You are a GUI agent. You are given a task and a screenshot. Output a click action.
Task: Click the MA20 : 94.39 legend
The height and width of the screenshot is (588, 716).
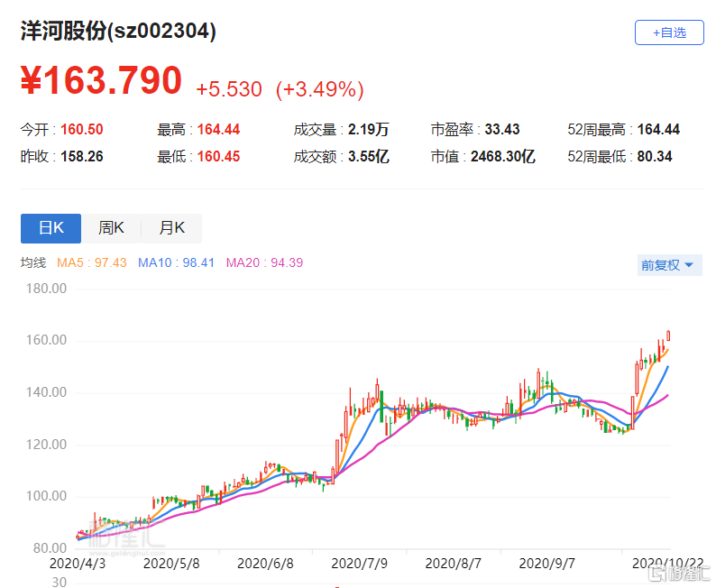[264, 262]
